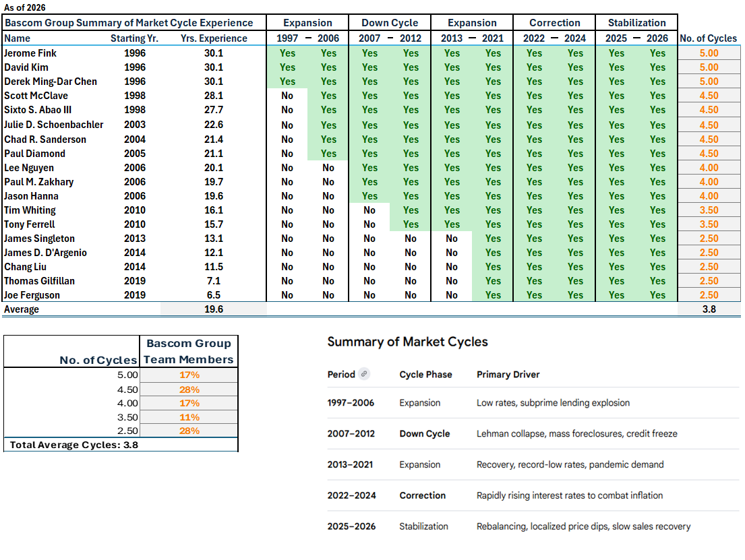Select Joe Ferguson's 6.5 years experience cell

point(214,295)
